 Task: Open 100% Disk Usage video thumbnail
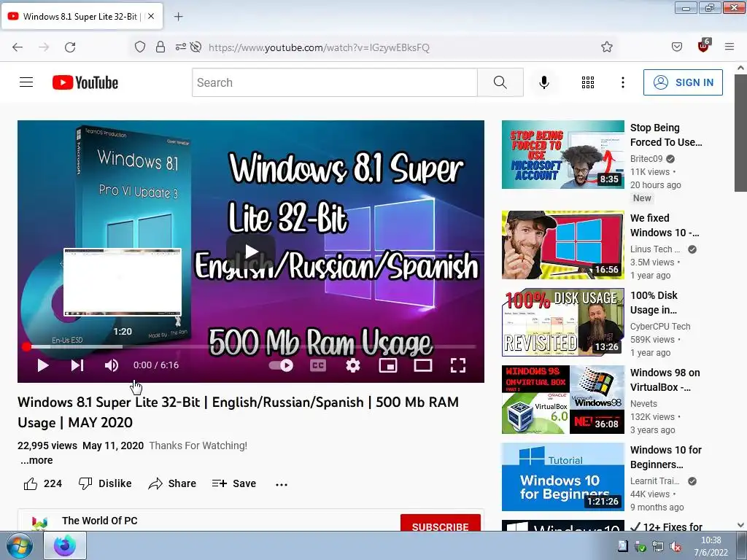point(562,322)
